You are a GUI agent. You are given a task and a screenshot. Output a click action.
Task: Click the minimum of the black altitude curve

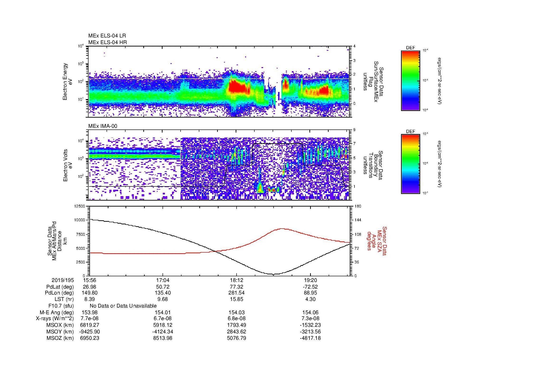click(273, 274)
